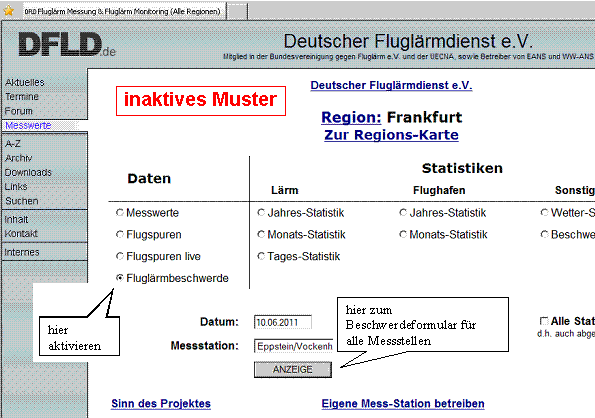Click the Deutscher Fluglärmdienst e.V. banner title
The image size is (595, 418).
click(x=408, y=41)
